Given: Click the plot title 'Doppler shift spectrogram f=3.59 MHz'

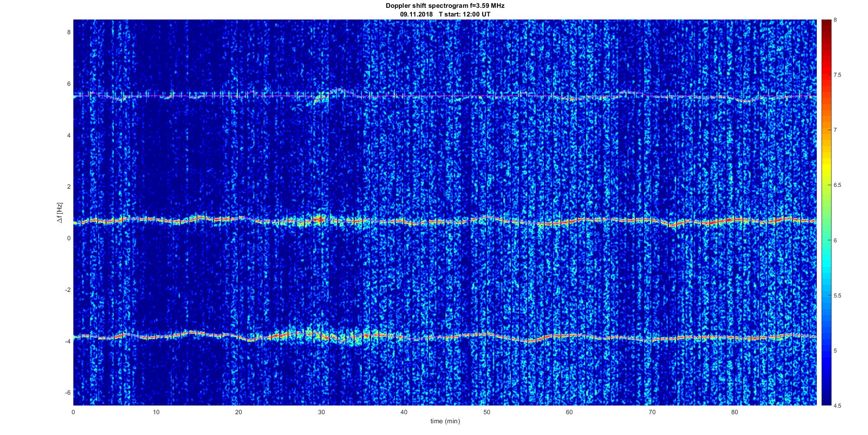Looking at the screenshot, I should (445, 6).
